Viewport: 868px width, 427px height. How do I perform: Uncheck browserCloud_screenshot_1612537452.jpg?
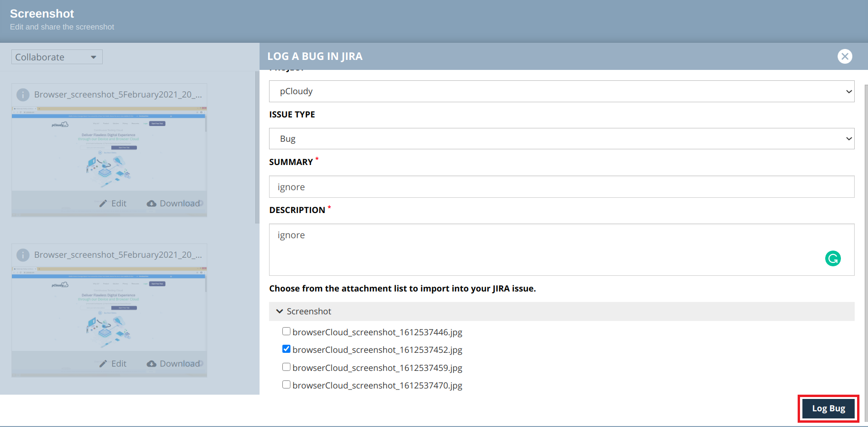pos(286,349)
